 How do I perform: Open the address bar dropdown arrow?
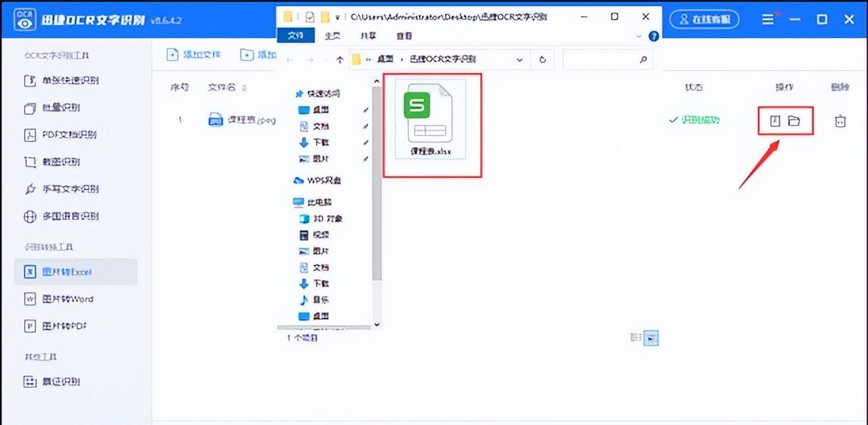pos(519,59)
